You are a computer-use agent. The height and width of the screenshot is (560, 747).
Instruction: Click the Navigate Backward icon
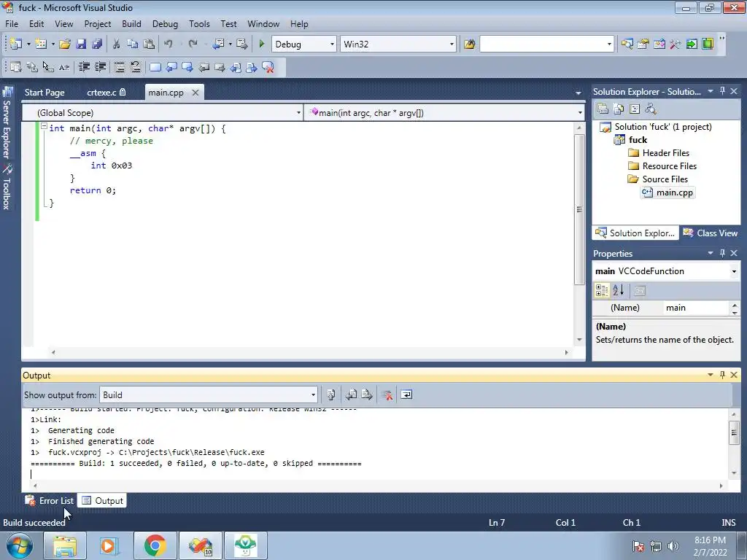pos(219,44)
